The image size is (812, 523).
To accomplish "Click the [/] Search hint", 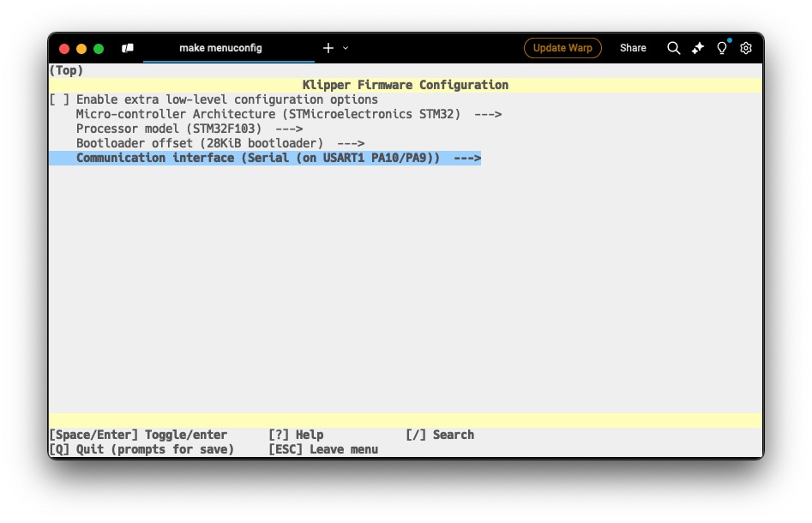I will pos(440,435).
